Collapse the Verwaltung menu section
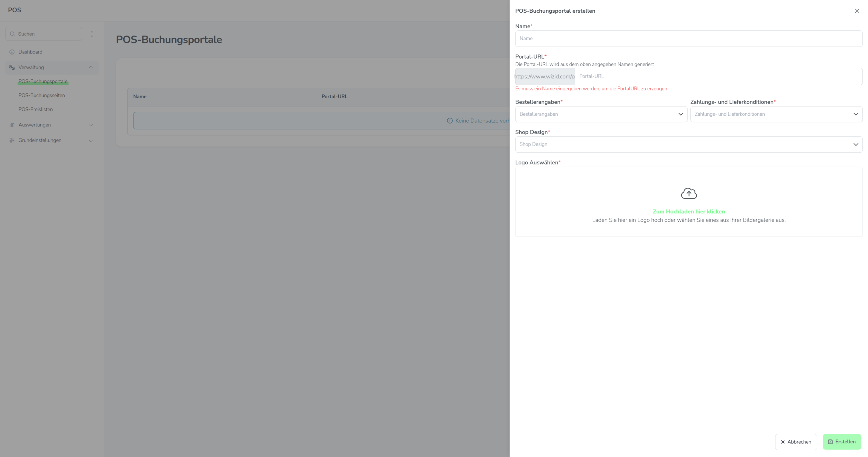The width and height of the screenshot is (868, 457). click(91, 67)
